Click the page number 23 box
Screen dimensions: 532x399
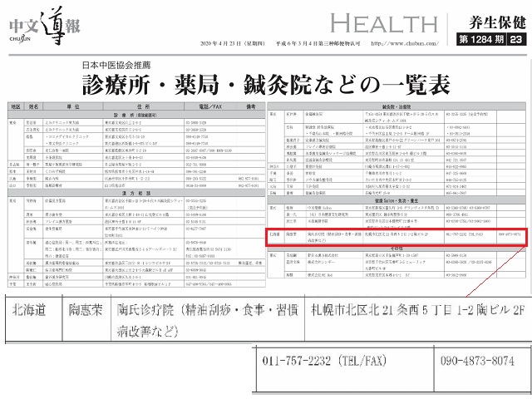(x=516, y=39)
